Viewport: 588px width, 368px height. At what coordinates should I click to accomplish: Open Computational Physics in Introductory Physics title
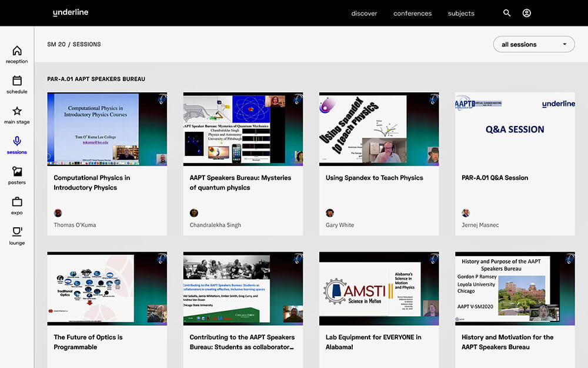[x=92, y=183]
